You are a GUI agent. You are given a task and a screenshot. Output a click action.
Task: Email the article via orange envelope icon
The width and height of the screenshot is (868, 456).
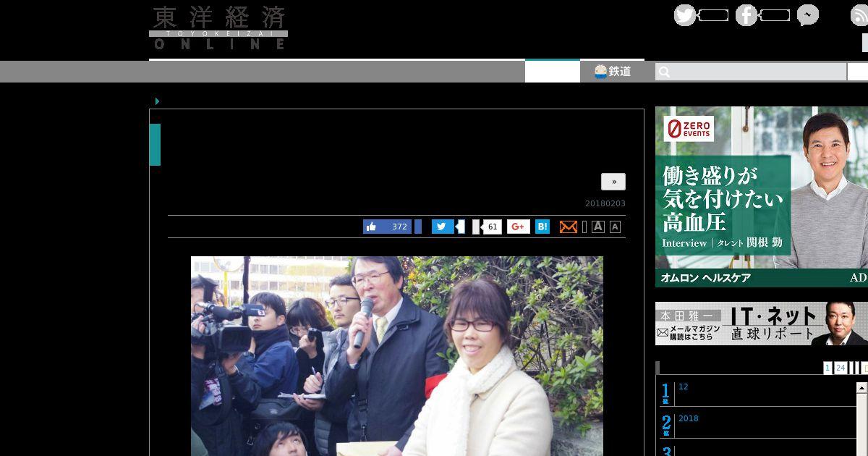(x=569, y=227)
